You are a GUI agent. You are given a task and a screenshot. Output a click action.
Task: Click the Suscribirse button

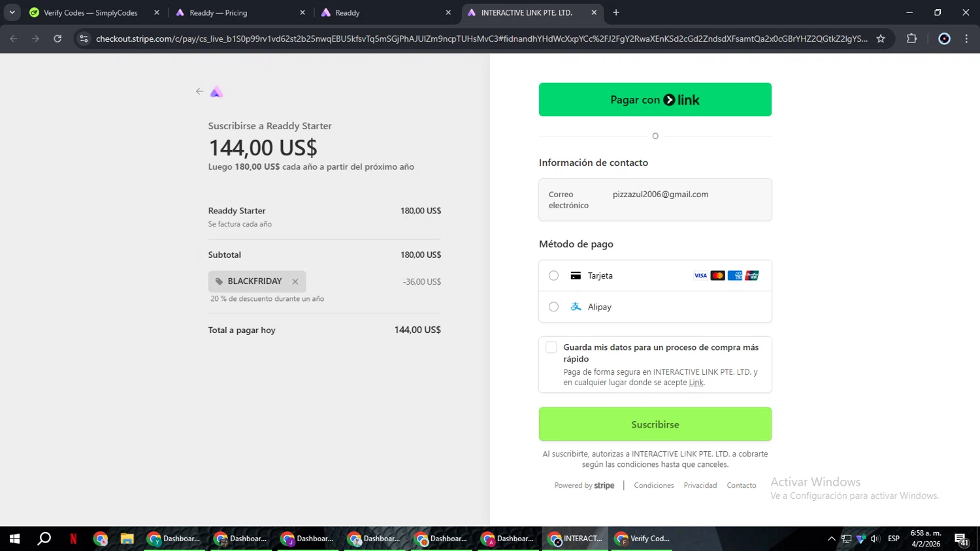point(655,424)
